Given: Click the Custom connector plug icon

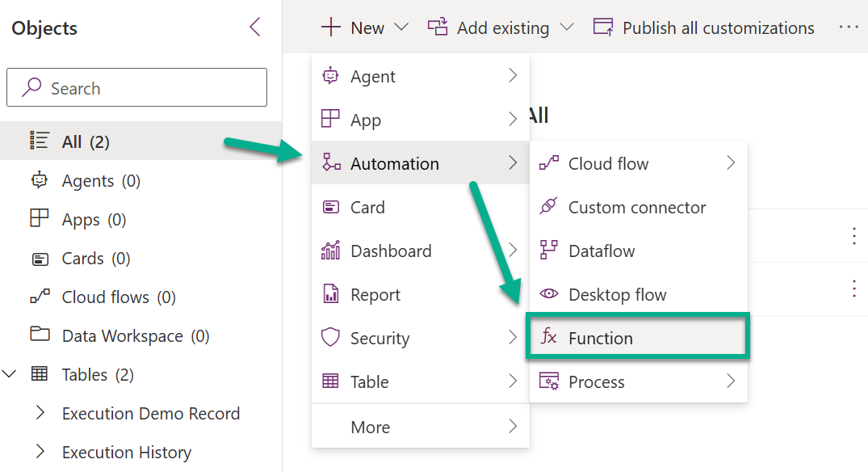Looking at the screenshot, I should 548,207.
